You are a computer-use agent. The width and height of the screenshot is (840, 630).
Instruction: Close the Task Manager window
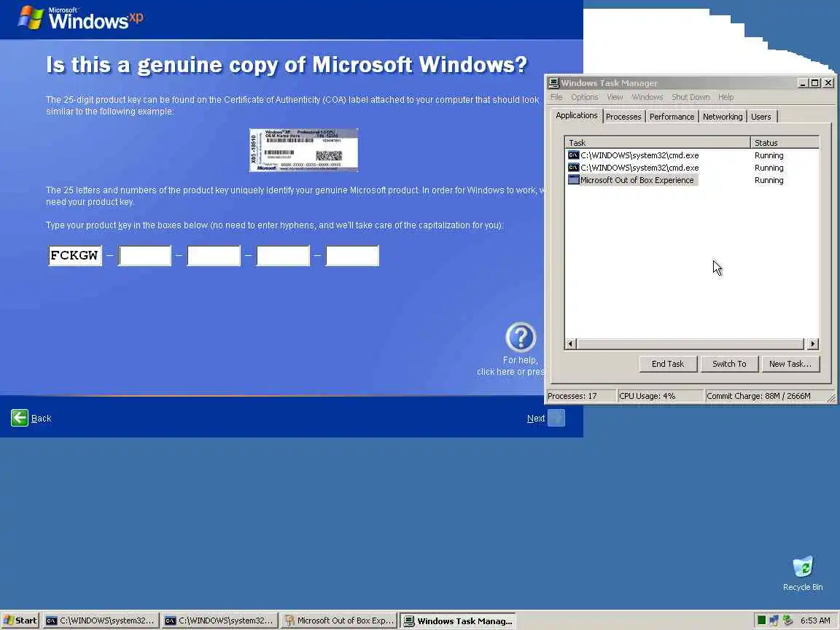click(x=828, y=83)
